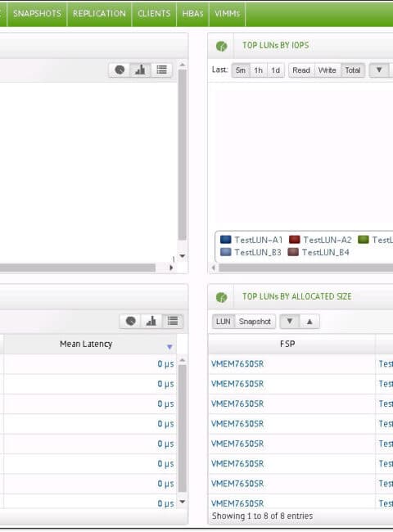Click 'Showing 1 to 8 of 8 entries' text

pyautogui.click(x=262, y=516)
